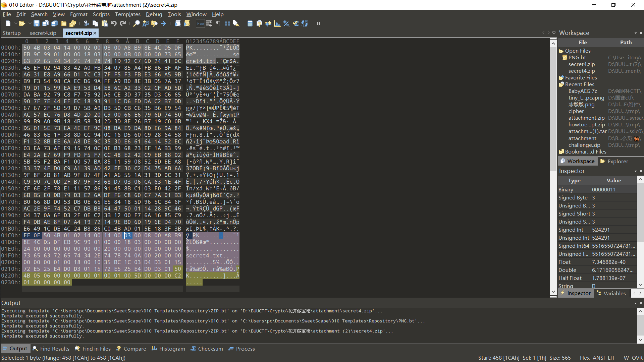Expand the Workspace panel options arrow

[x=636, y=33]
